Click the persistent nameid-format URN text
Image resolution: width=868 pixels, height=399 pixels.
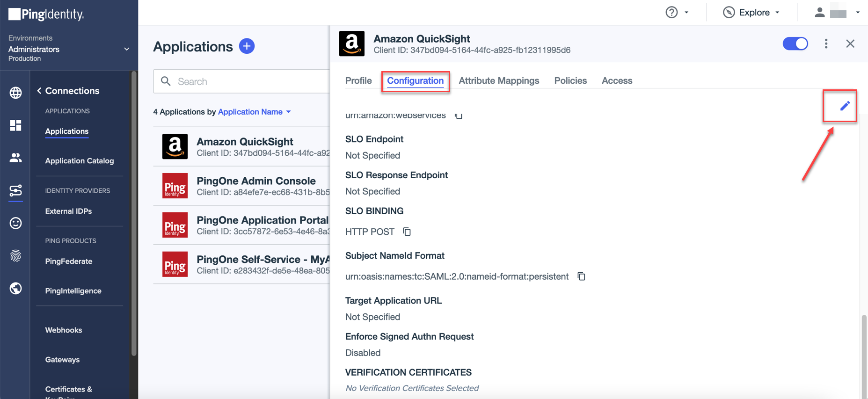click(457, 276)
